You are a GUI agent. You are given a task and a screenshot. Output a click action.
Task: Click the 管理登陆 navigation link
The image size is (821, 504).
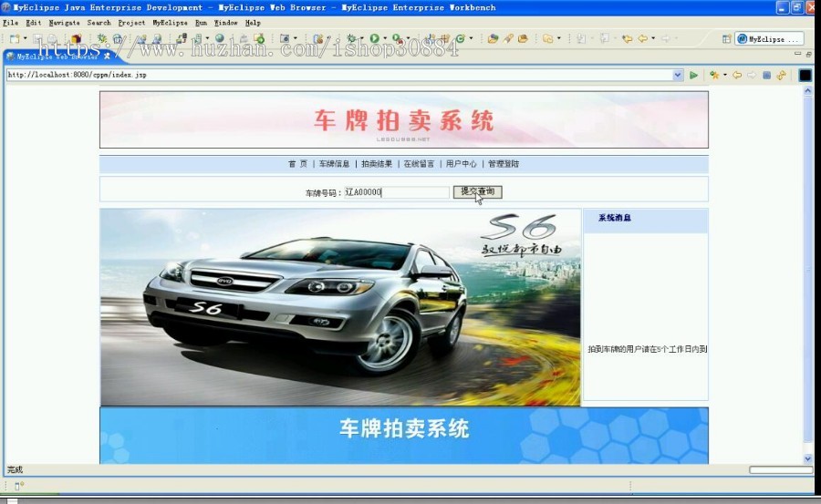pyautogui.click(x=504, y=164)
